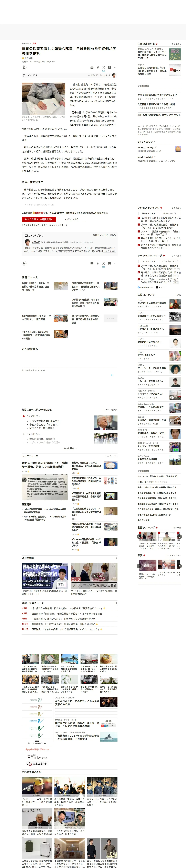Open article photo of hands with paper
The height and width of the screenshot is (868, 186).
tap(44, 99)
